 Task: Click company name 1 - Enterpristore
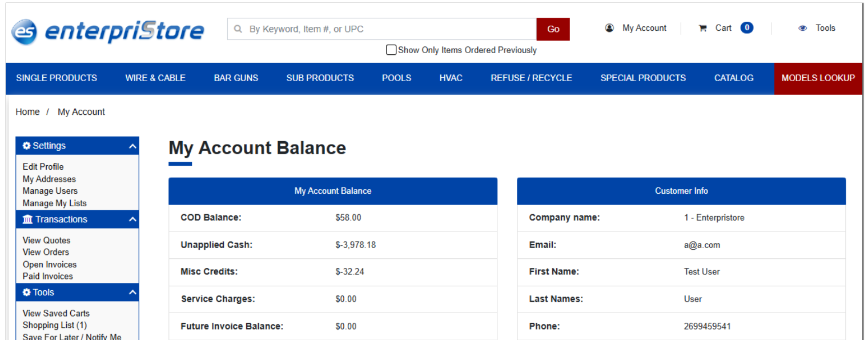pyautogui.click(x=714, y=218)
